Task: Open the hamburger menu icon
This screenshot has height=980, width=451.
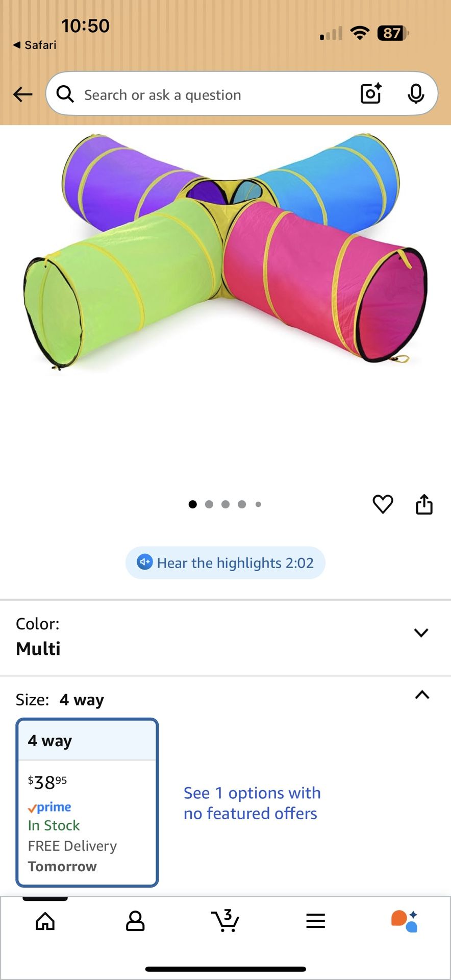Action: (x=315, y=921)
